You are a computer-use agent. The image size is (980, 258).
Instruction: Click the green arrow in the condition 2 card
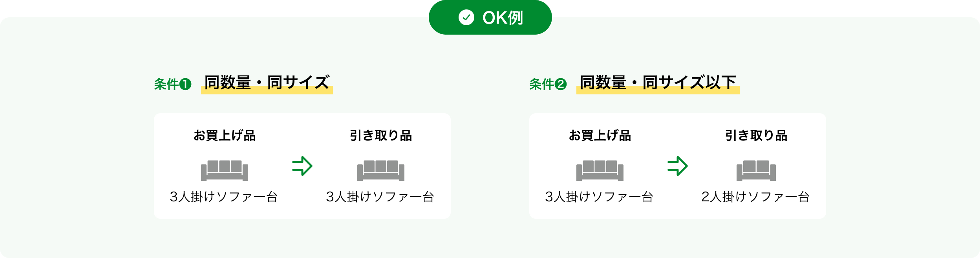(678, 166)
